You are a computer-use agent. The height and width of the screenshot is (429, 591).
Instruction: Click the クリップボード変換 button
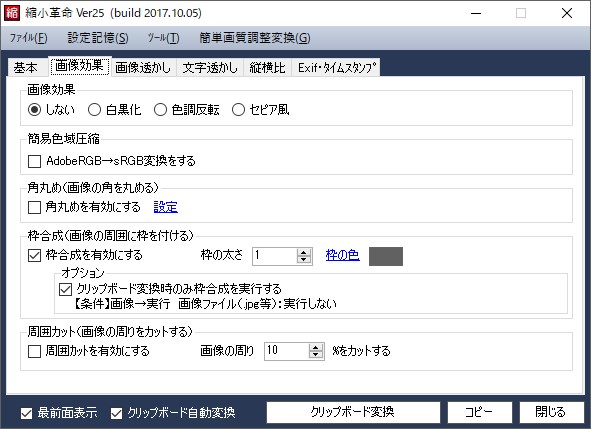point(353,412)
